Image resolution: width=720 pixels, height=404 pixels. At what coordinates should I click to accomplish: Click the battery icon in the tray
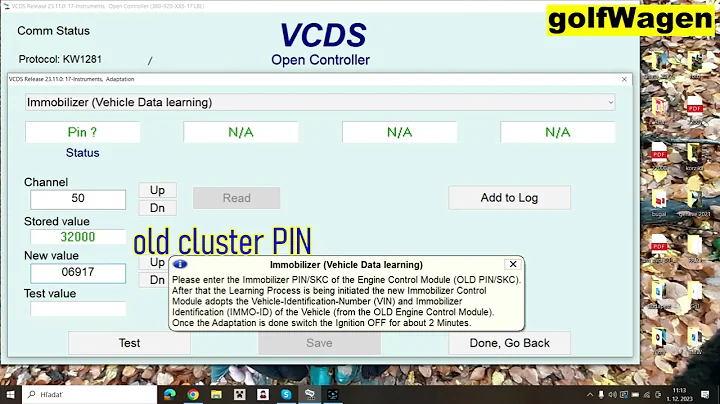(x=636, y=395)
